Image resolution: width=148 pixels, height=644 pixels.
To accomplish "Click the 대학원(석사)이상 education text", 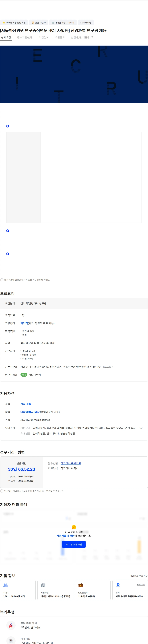I will pos(30,412).
